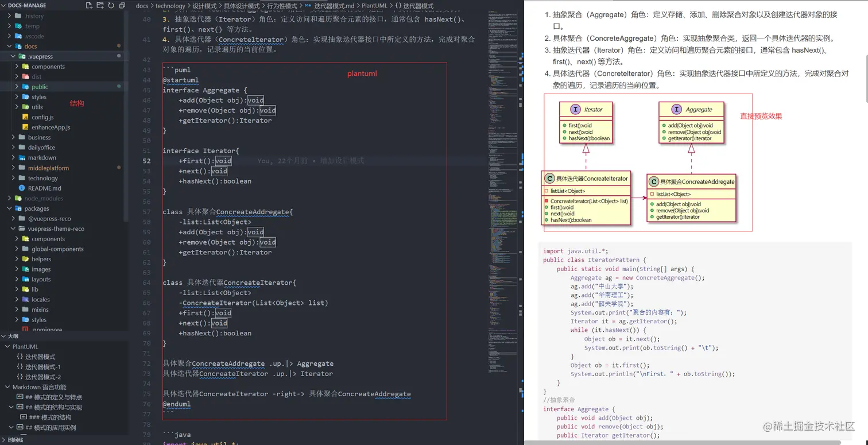The height and width of the screenshot is (445, 868).
Task: Click the global-components folder icon
Action: coord(25,249)
